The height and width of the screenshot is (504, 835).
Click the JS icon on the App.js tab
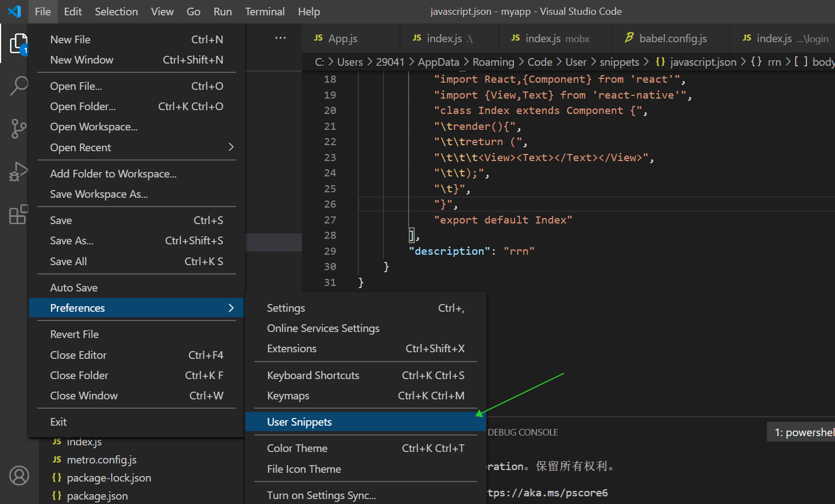click(x=318, y=38)
